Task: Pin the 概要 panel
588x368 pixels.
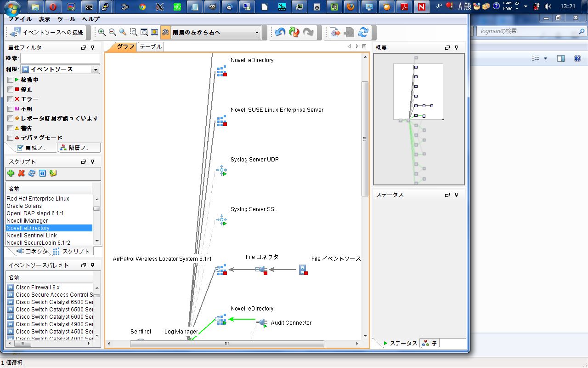Action: click(456, 47)
